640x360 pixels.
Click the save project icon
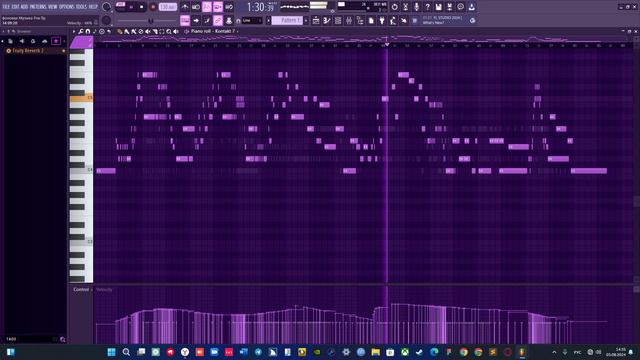[438, 7]
